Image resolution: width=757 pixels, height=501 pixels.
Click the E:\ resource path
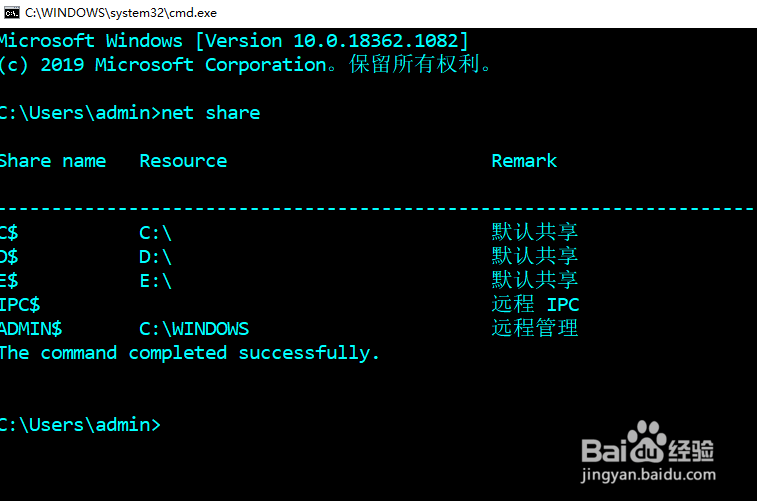click(x=155, y=281)
